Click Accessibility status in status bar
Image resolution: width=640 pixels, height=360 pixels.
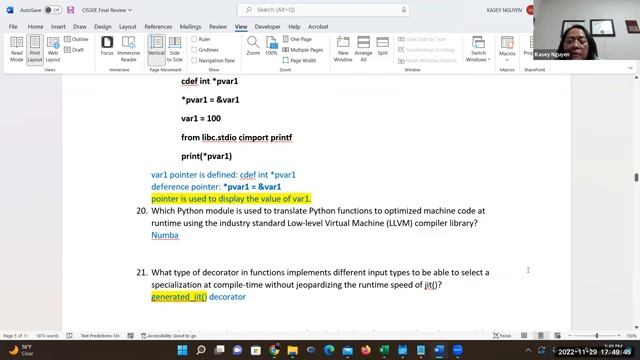point(169,336)
